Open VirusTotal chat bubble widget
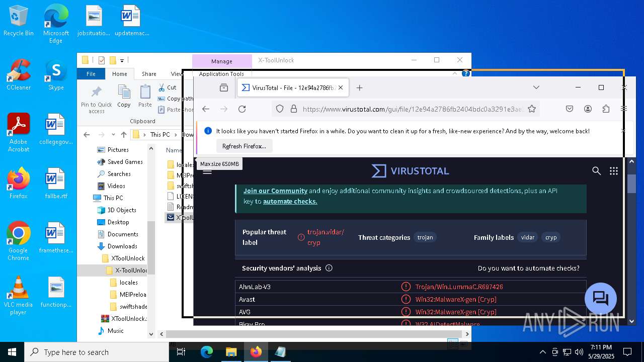Image resolution: width=644 pixels, height=362 pixels. (601, 298)
